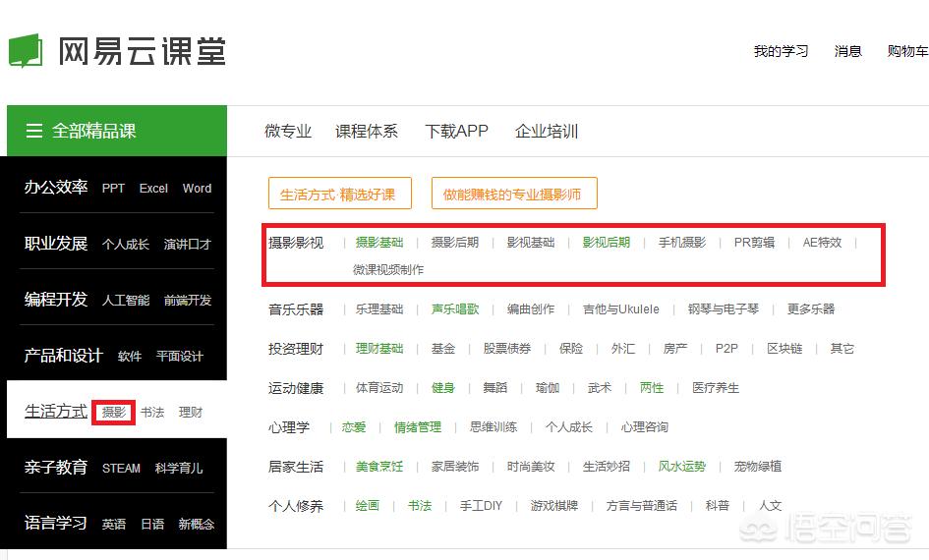Open the 新概念 subcategory
Screen dimensions: 929x560
(x=196, y=524)
